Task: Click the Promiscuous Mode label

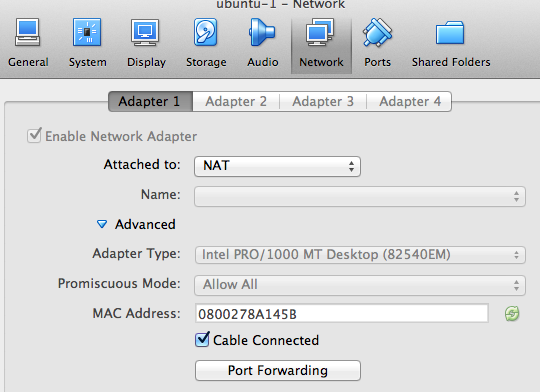Action: click(119, 283)
